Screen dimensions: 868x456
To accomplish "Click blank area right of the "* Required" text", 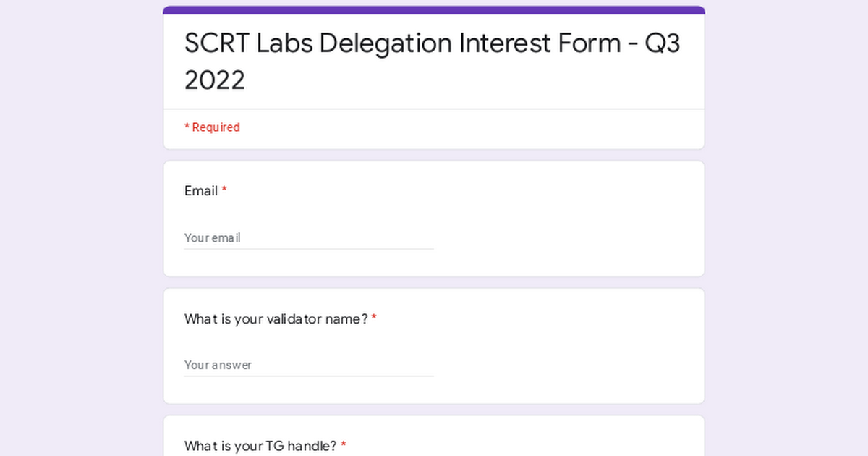I will (x=470, y=128).
